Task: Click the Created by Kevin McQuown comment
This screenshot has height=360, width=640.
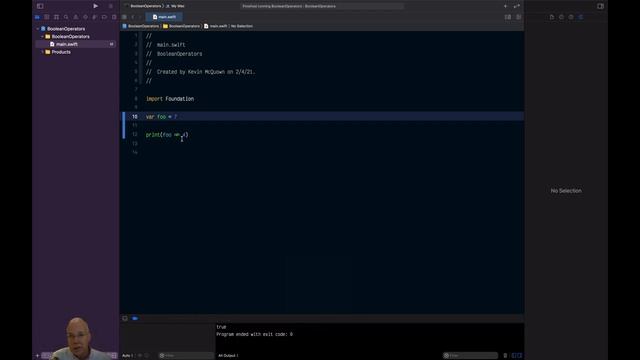Action: [x=200, y=72]
